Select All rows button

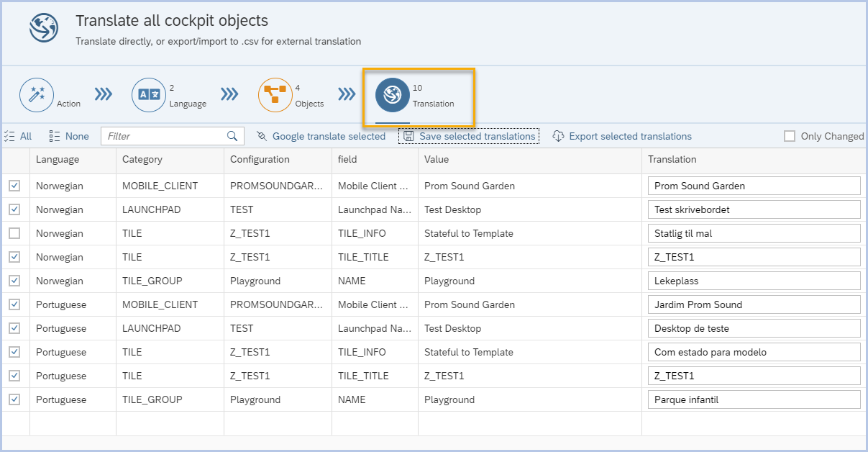click(x=18, y=136)
